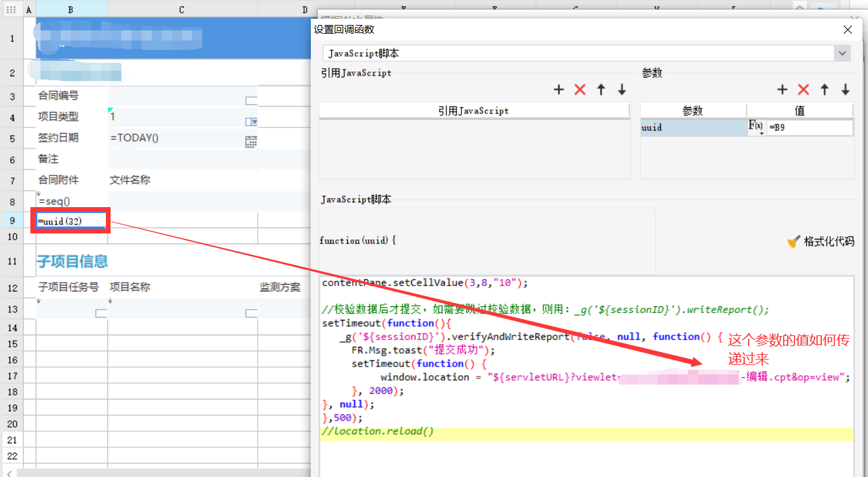The width and height of the screenshot is (868, 477).
Task: Add a new referenced JavaScript entry
Action: point(558,90)
